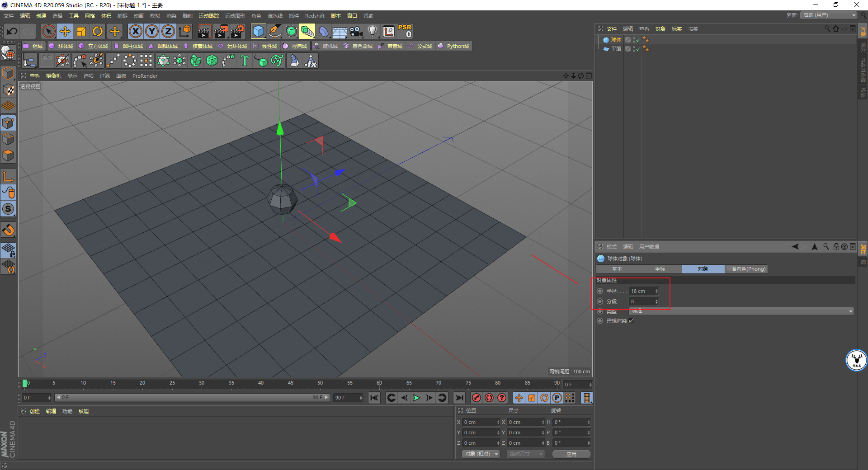
Task: Click the Render View clapperboard icon
Action: (204, 31)
